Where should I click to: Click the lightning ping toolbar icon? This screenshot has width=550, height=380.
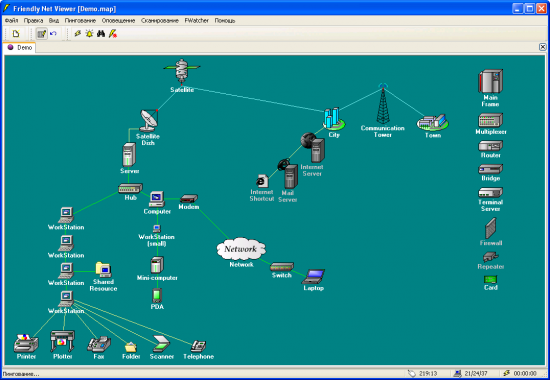point(78,34)
